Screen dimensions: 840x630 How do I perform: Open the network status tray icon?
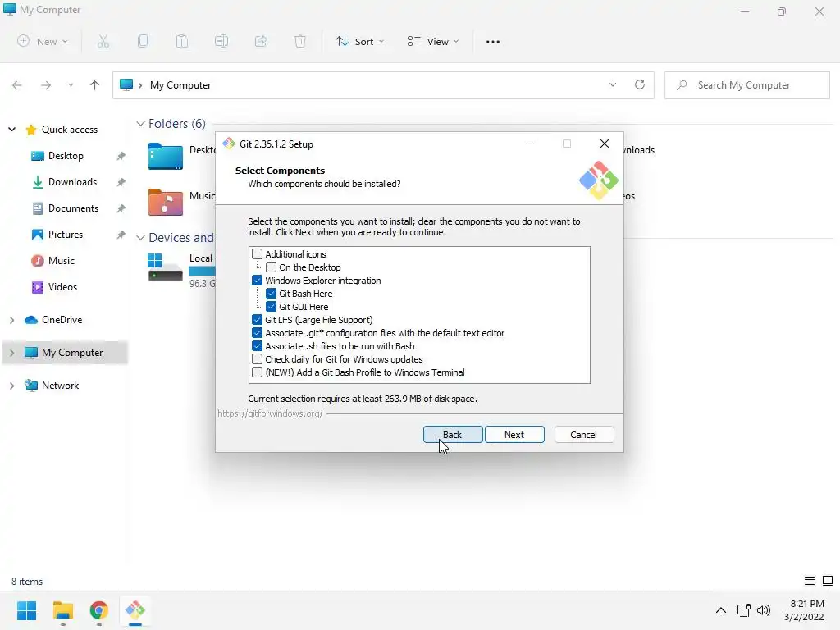pos(743,610)
